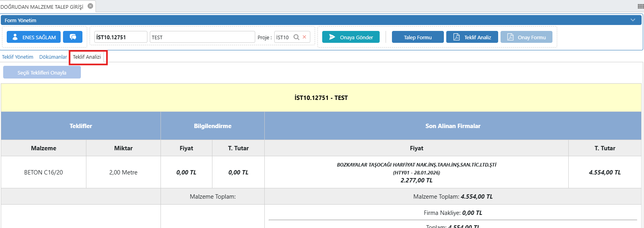This screenshot has height=228, width=644.
Task: Click the İST10.12751 request number field
Action: (120, 37)
